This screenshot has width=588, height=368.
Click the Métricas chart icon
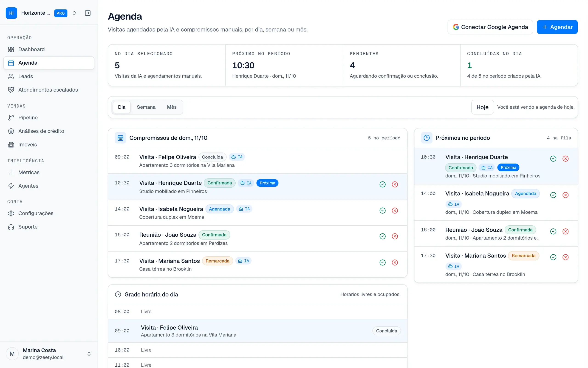11,172
